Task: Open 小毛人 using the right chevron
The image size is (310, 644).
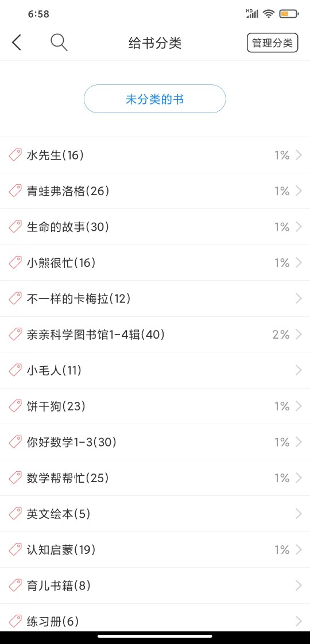Action: coord(299,370)
